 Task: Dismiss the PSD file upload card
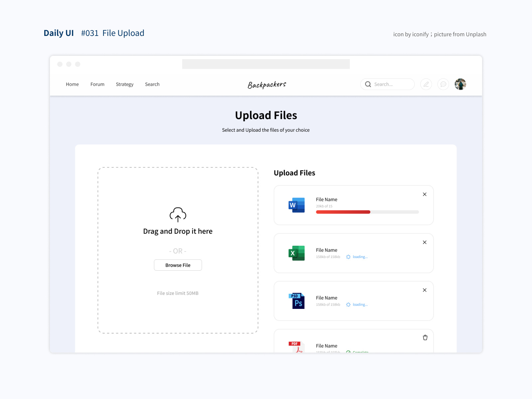click(425, 290)
